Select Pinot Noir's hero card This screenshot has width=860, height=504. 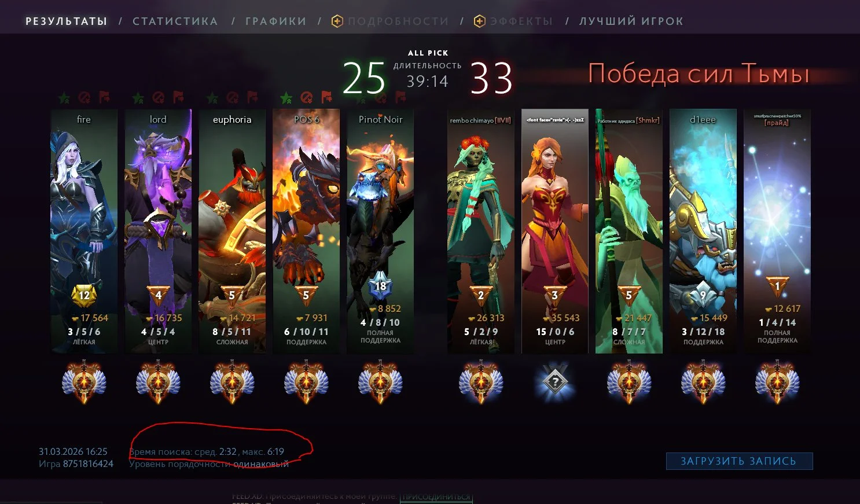[x=380, y=231]
